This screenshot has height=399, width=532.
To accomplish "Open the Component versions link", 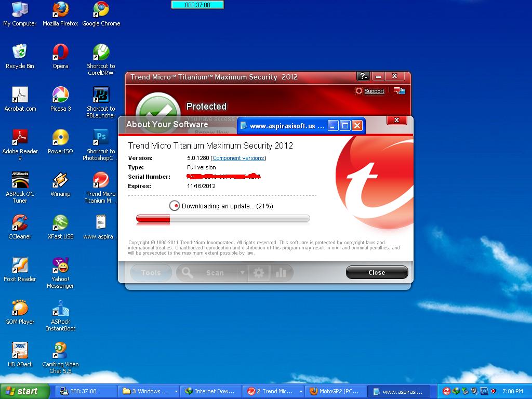I will [x=238, y=158].
